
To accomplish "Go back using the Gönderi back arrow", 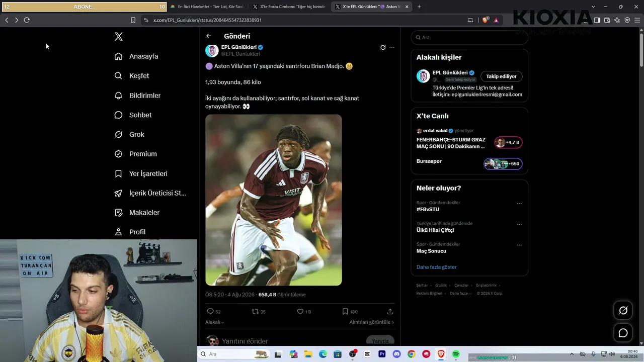I will 209,36.
